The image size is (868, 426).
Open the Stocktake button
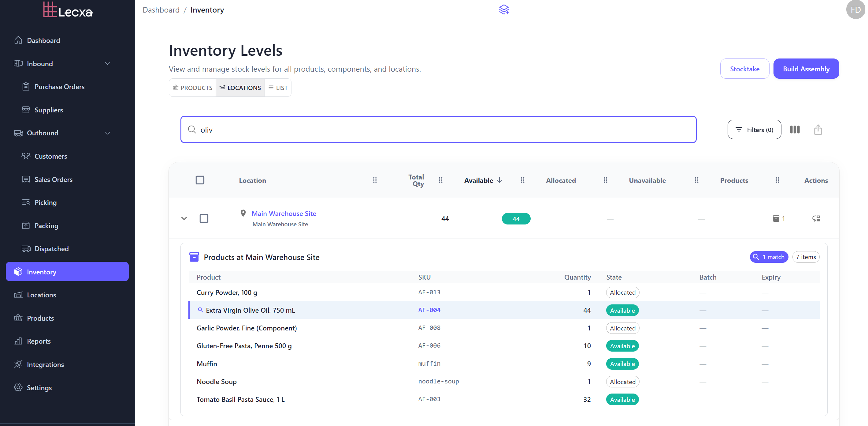744,69
